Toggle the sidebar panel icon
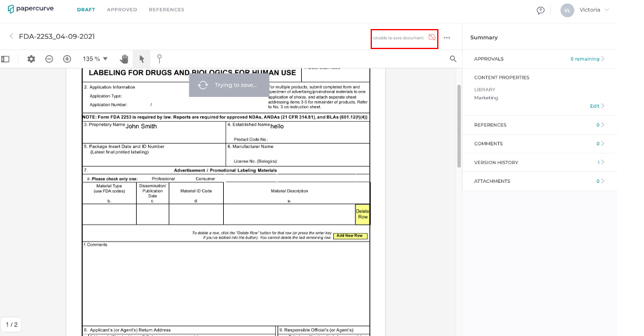 coord(5,59)
